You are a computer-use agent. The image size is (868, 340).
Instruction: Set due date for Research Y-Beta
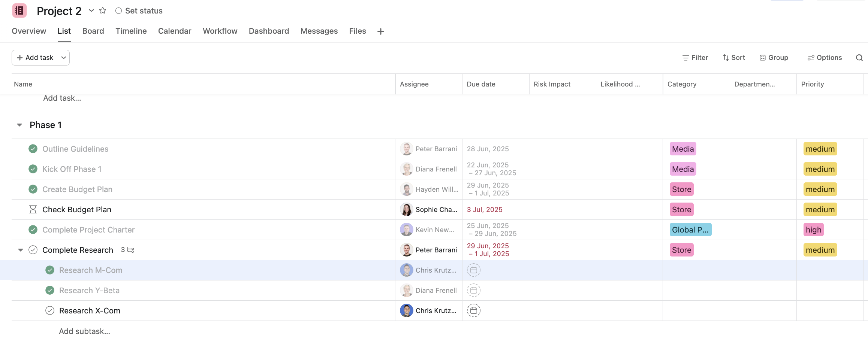pyautogui.click(x=474, y=291)
